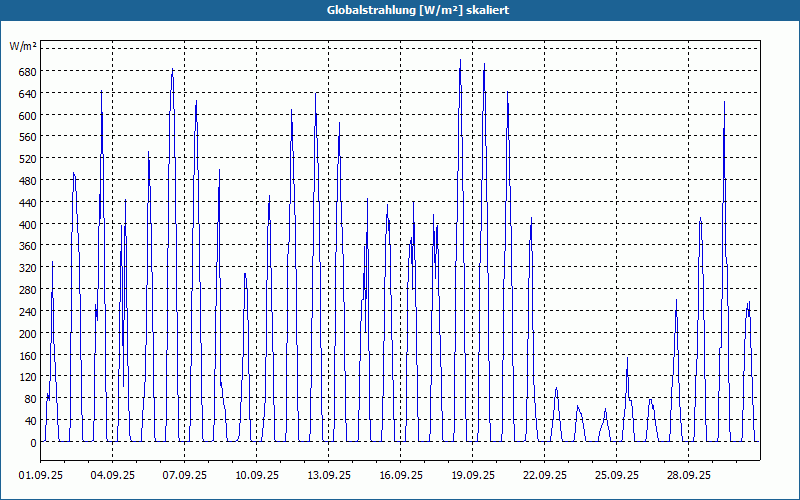Click the 25.09.25 date label
The image size is (800, 500).
coord(616,476)
